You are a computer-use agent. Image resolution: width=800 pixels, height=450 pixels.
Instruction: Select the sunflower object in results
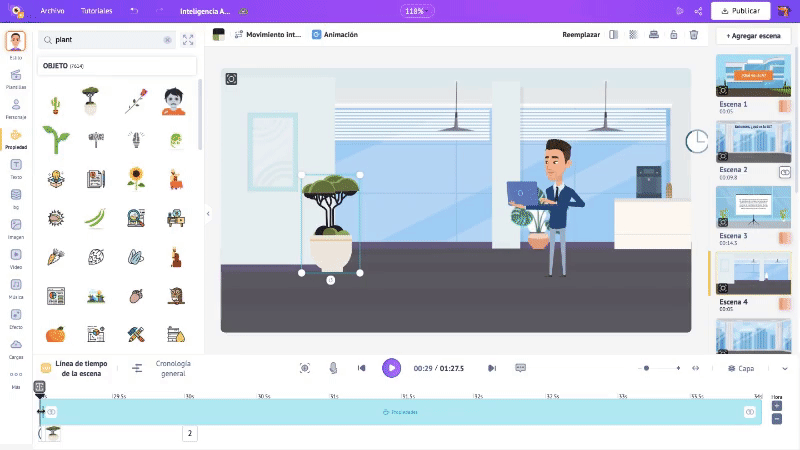click(x=135, y=178)
